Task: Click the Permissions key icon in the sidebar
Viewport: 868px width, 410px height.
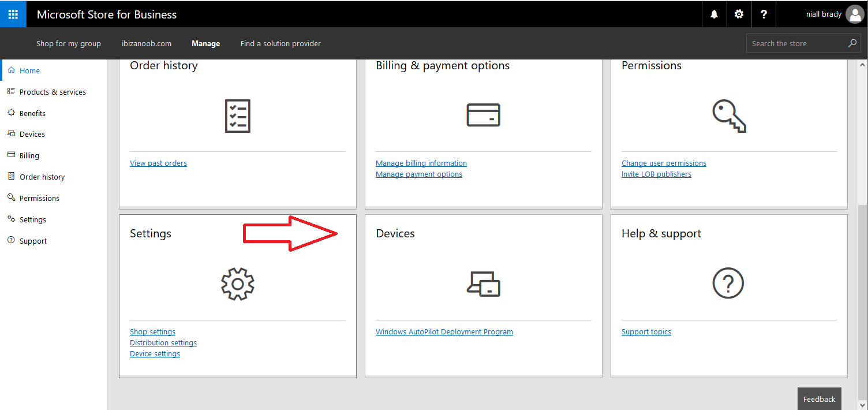Action: [x=12, y=197]
